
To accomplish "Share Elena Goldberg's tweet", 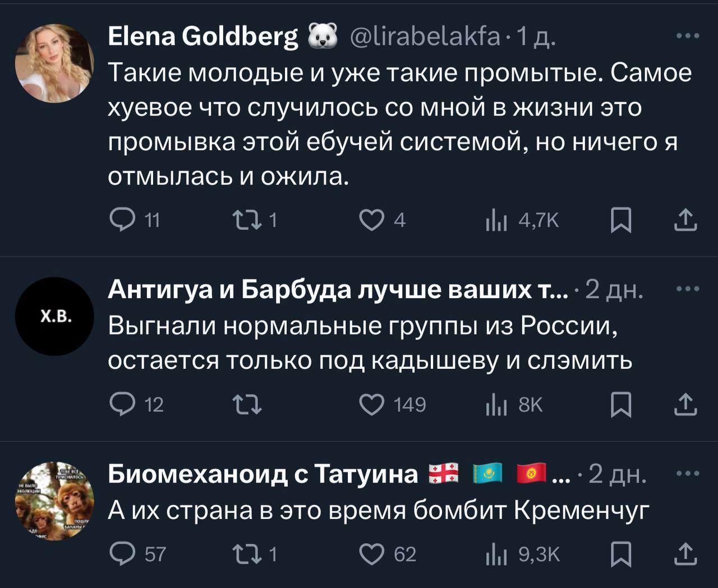I will click(685, 220).
